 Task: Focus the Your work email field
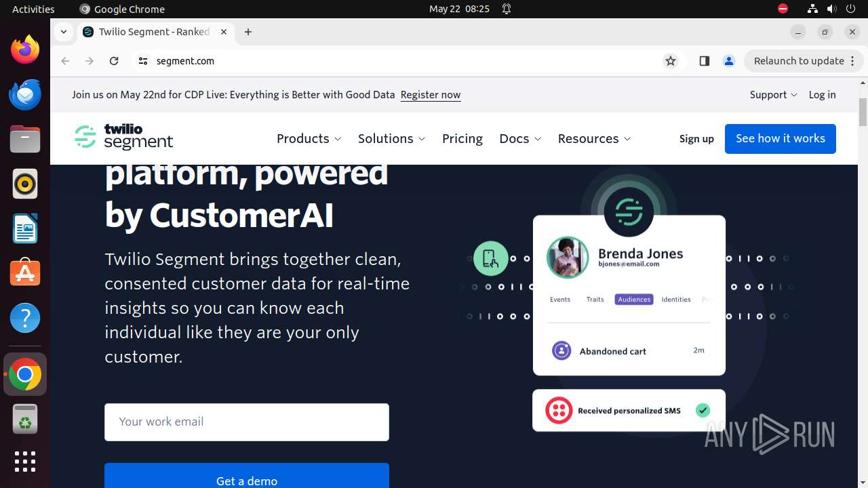tap(247, 422)
